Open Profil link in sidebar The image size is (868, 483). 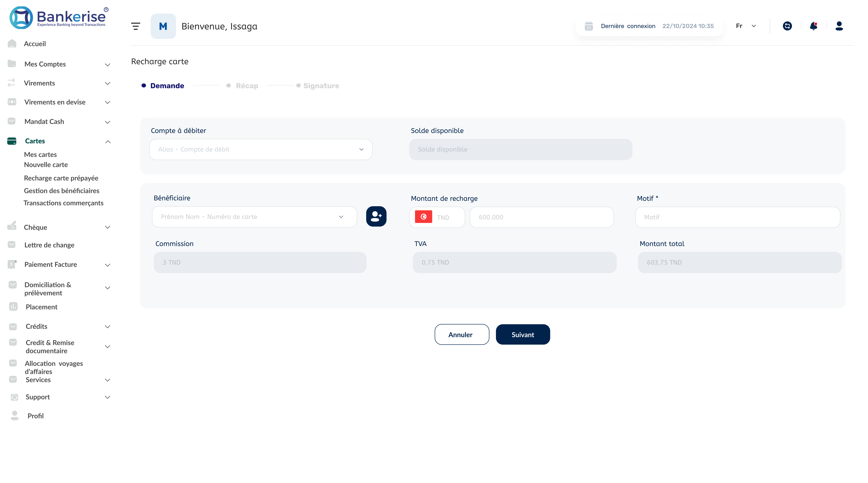(35, 416)
